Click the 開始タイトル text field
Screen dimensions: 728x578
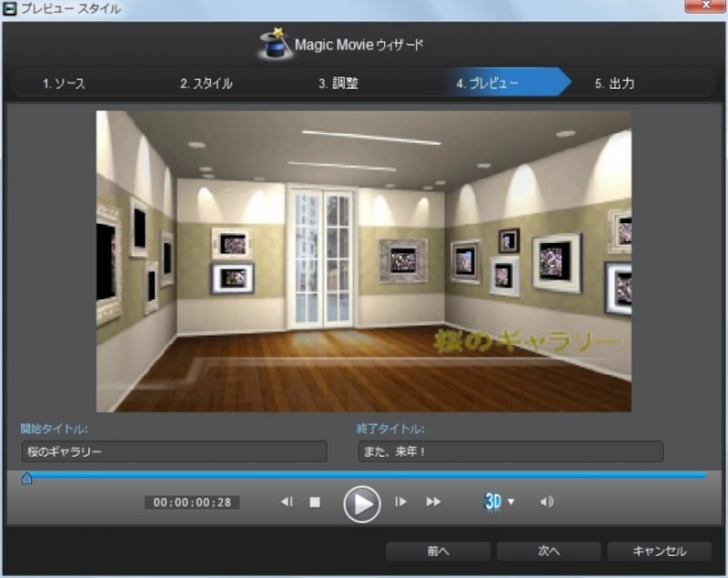coord(173,451)
